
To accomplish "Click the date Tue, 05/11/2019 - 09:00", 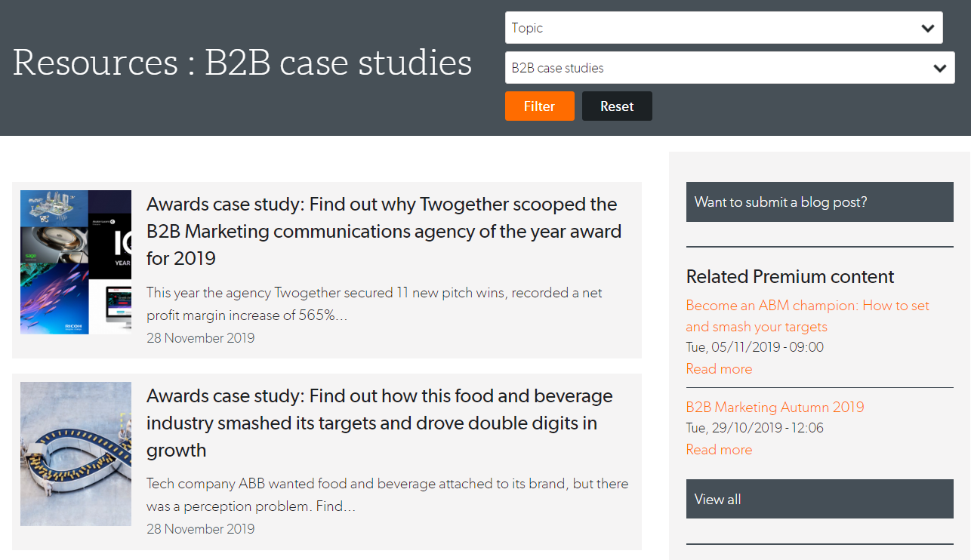I will [755, 347].
